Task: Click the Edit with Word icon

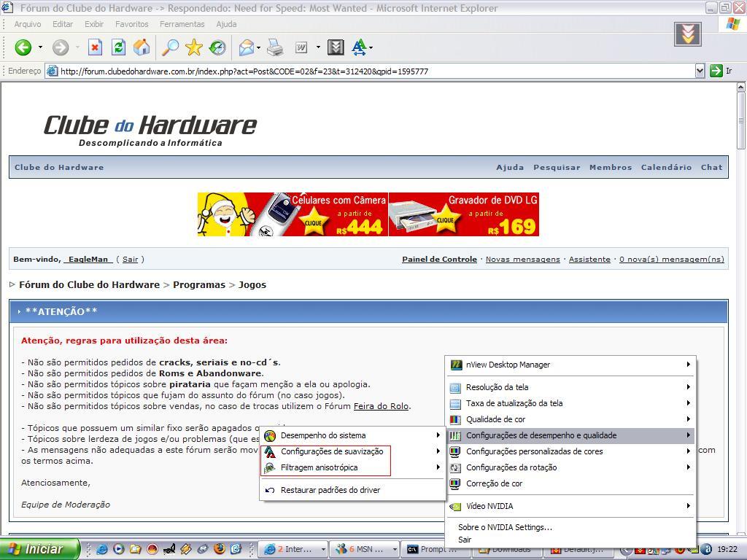Action: click(x=301, y=47)
